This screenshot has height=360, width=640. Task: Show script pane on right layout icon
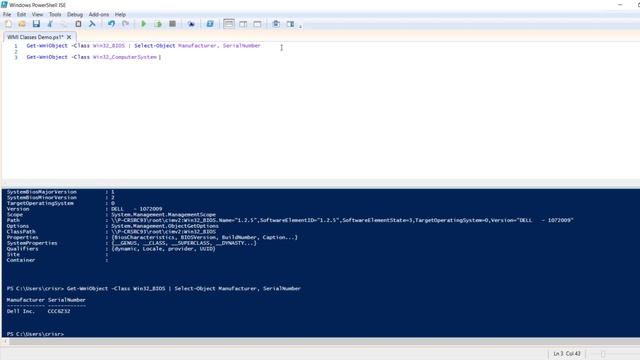pyautogui.click(x=243, y=24)
